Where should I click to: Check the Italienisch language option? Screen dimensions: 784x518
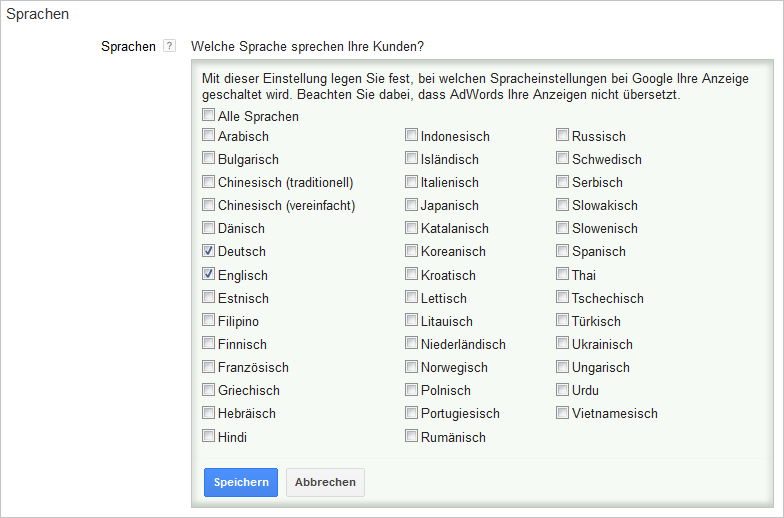click(412, 182)
